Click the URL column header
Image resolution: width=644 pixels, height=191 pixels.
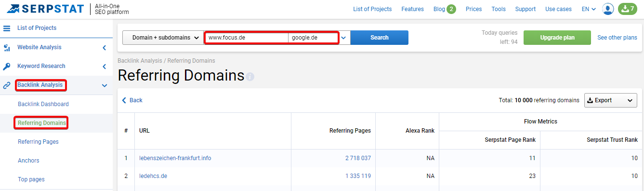[145, 131]
